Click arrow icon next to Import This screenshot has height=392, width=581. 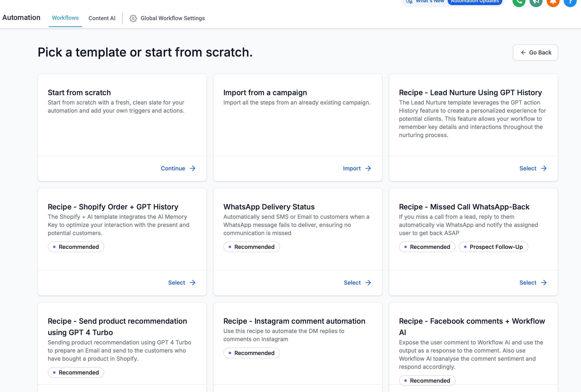pos(368,168)
